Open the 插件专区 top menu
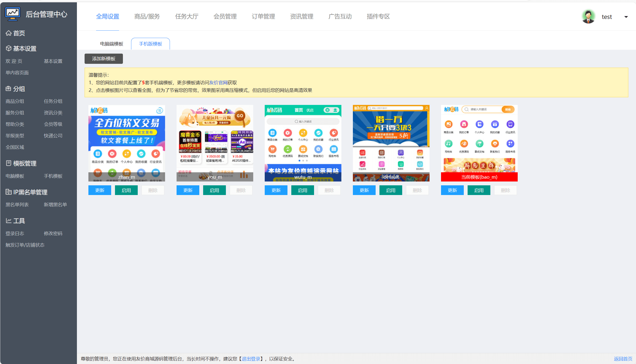The image size is (636, 364). point(378,17)
